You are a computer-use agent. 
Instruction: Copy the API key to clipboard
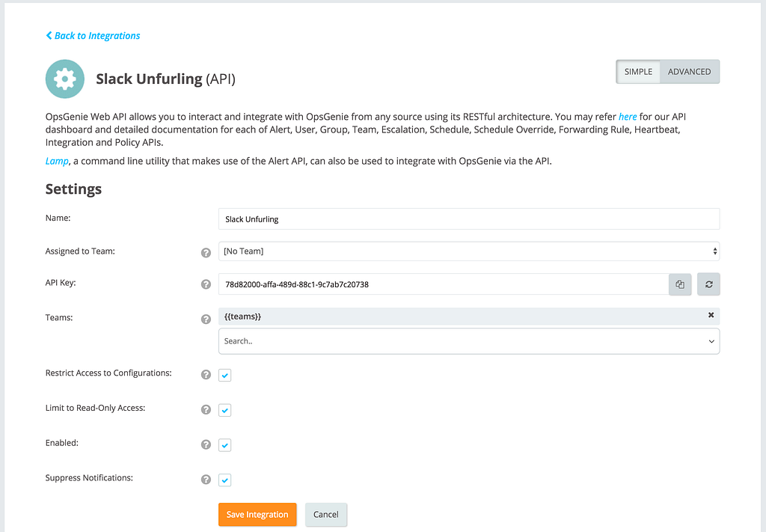[679, 284]
